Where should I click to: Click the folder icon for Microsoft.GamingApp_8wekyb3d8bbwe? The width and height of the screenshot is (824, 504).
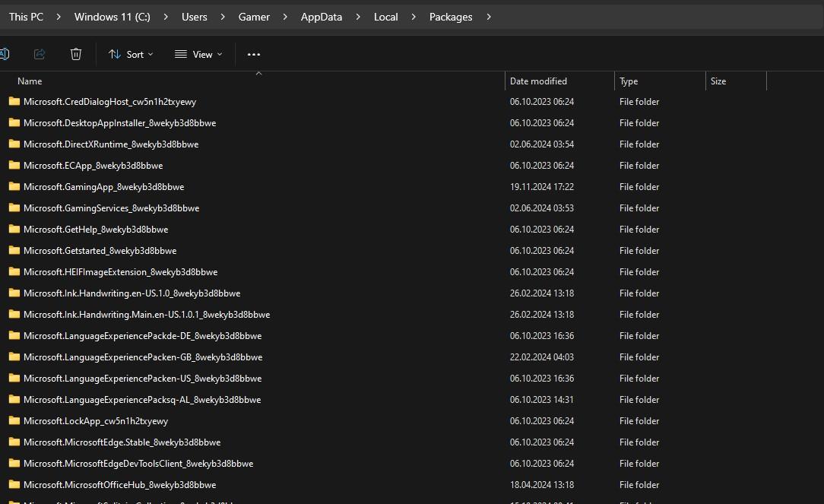point(14,186)
